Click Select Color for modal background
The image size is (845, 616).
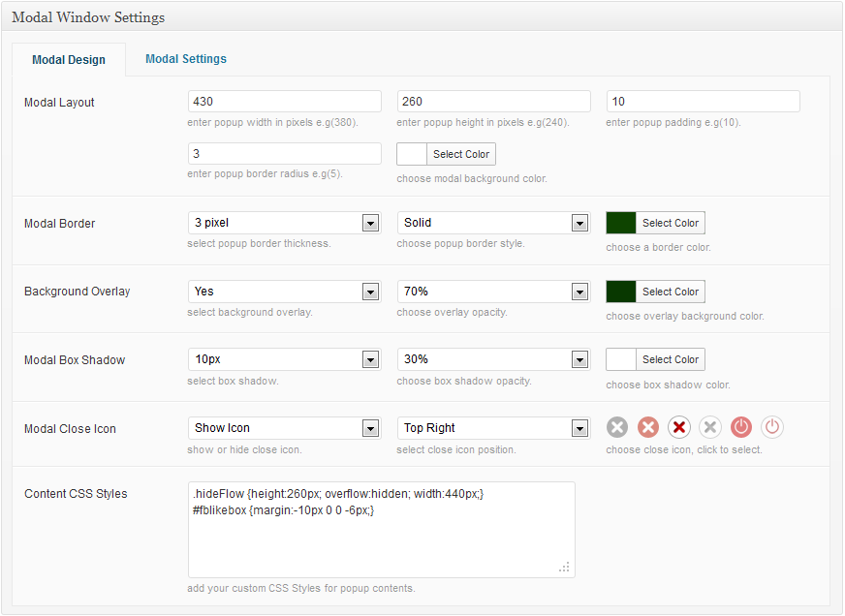coord(461,154)
